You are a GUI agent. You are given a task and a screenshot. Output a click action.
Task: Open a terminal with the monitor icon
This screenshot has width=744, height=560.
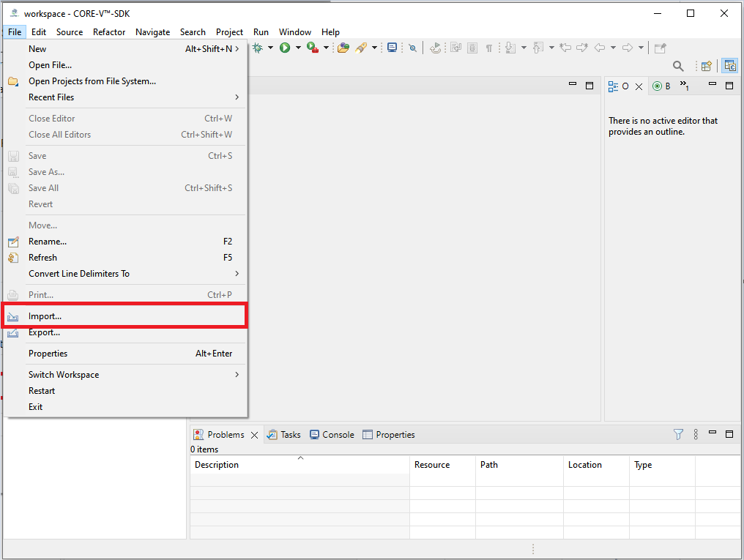click(393, 48)
